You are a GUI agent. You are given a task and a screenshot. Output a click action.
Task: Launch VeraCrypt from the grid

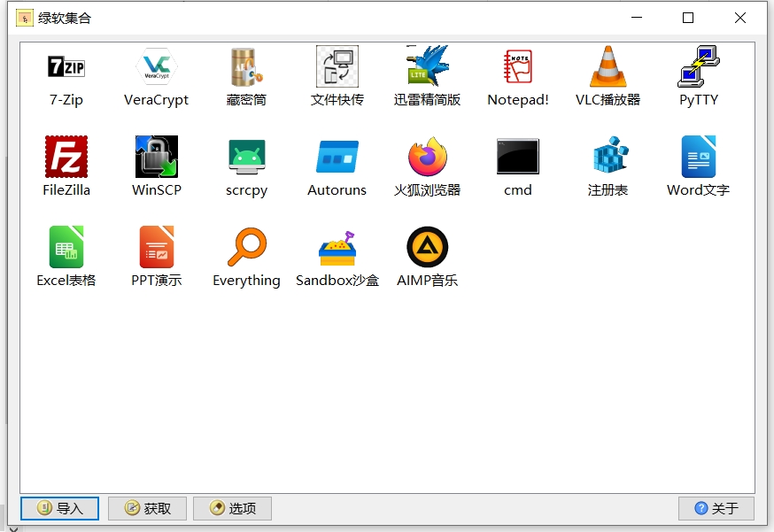[x=157, y=66]
